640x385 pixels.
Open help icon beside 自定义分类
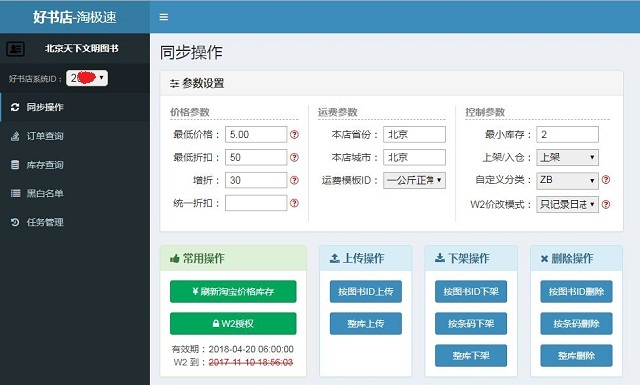pyautogui.click(x=606, y=180)
